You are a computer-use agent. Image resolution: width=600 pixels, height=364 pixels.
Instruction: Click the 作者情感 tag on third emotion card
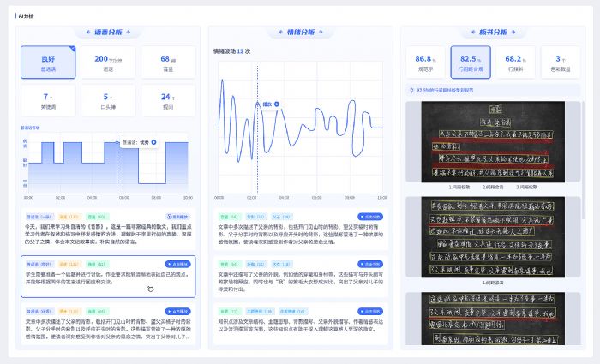(x=293, y=312)
